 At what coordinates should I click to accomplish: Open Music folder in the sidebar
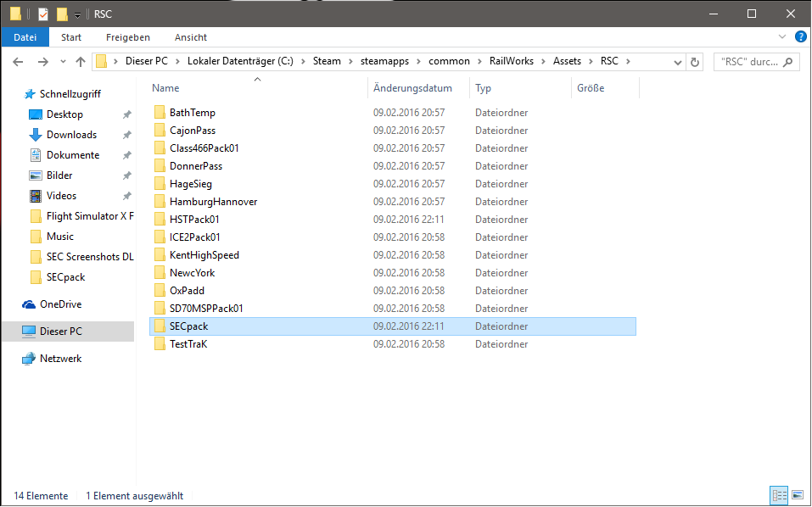coord(60,237)
